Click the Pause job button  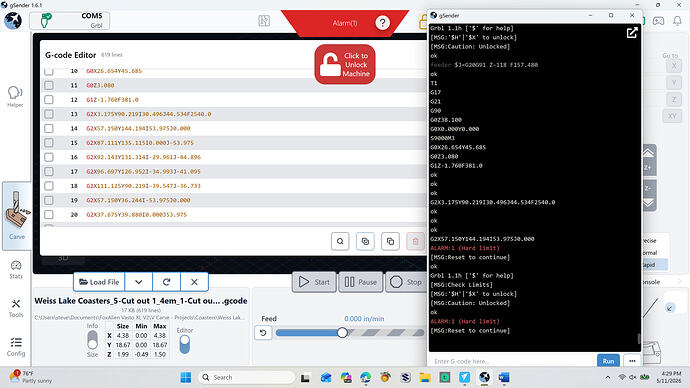pyautogui.click(x=361, y=282)
